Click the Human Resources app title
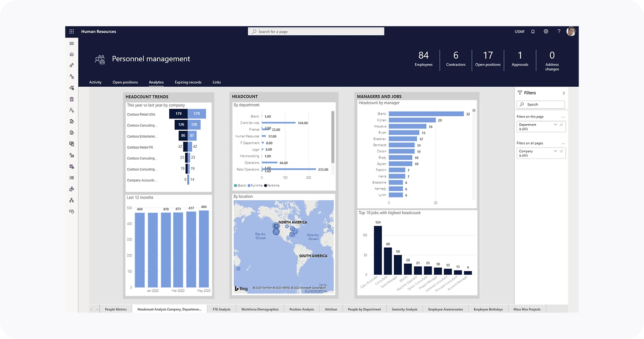This screenshot has width=644, height=339. coord(98,32)
